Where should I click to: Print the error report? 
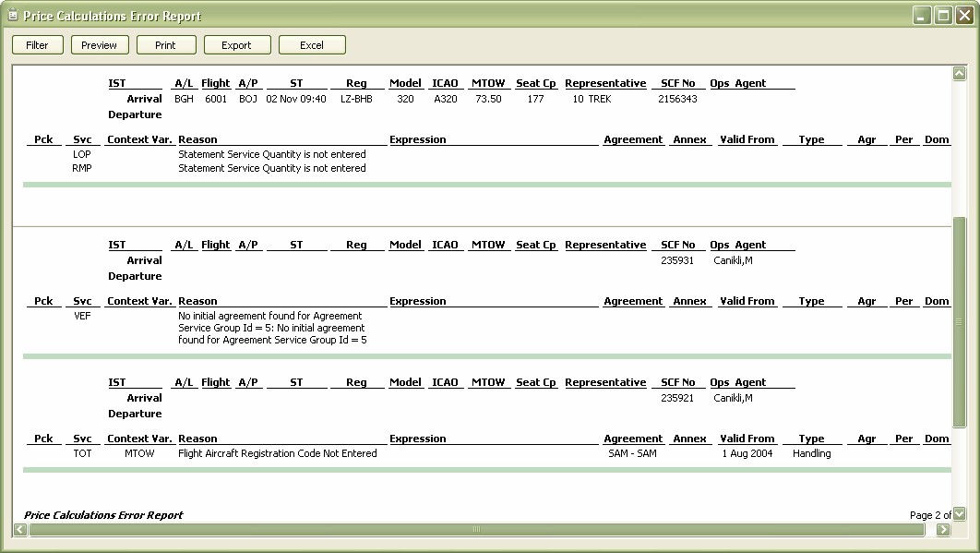click(166, 45)
